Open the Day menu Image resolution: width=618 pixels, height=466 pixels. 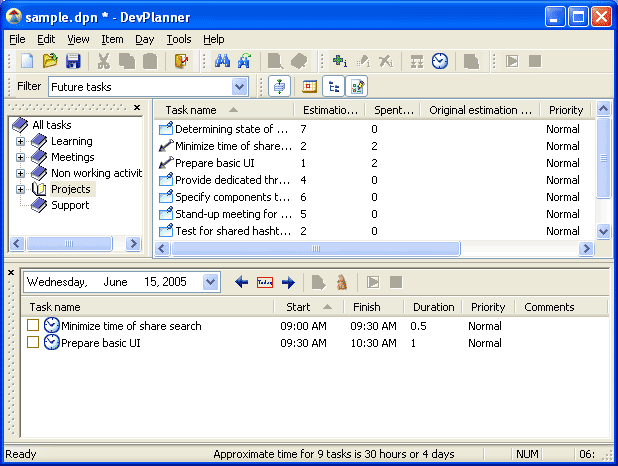click(145, 39)
